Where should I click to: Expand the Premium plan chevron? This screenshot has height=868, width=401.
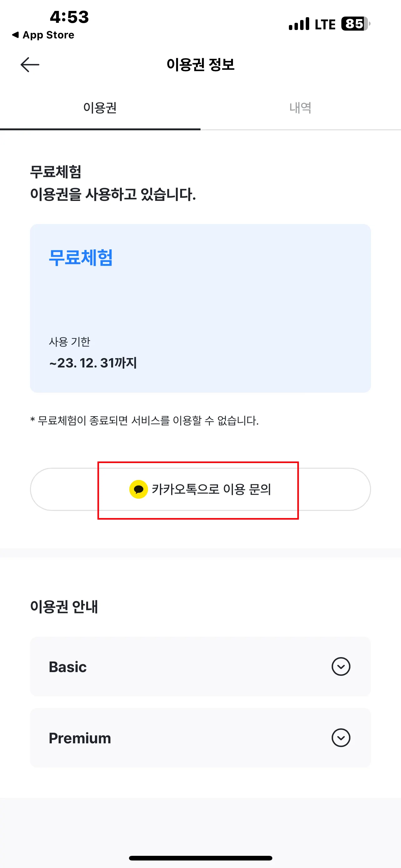coord(341,738)
